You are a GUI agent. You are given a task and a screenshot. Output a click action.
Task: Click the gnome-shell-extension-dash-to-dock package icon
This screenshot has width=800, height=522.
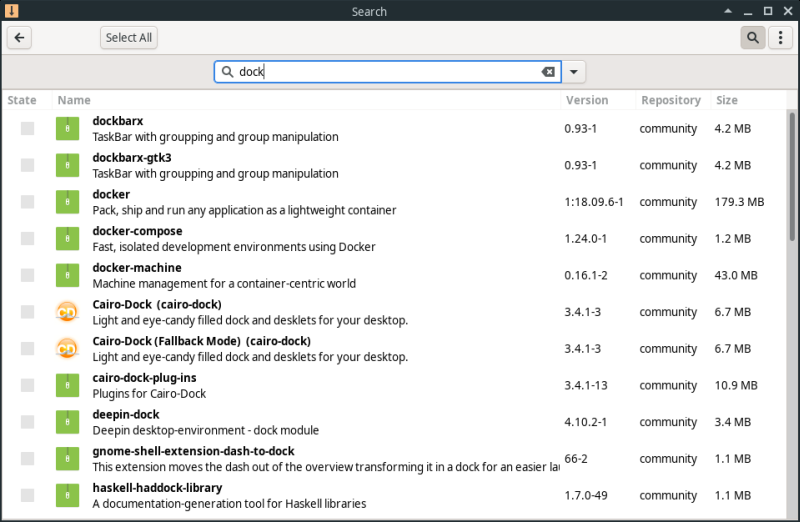67,459
